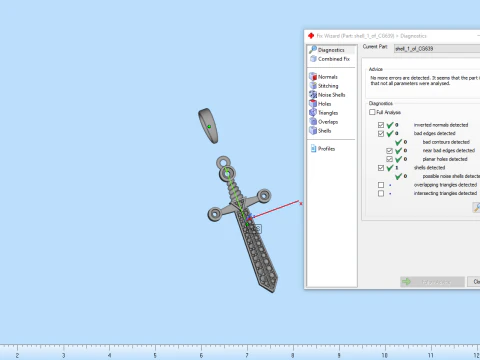The width and height of the screenshot is (480, 360).
Task: Click the green arrow follow advice button
Action: 432,282
